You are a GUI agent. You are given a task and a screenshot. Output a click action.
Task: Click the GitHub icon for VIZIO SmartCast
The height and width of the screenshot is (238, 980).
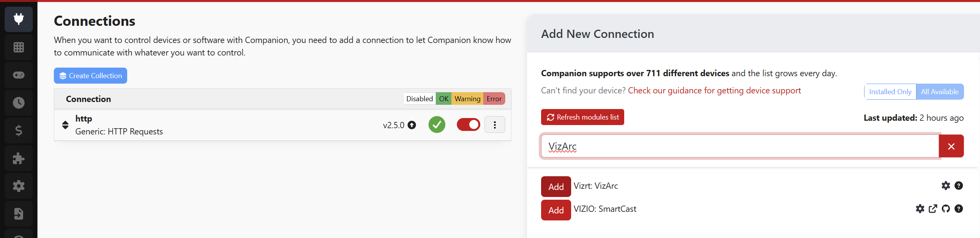946,209
